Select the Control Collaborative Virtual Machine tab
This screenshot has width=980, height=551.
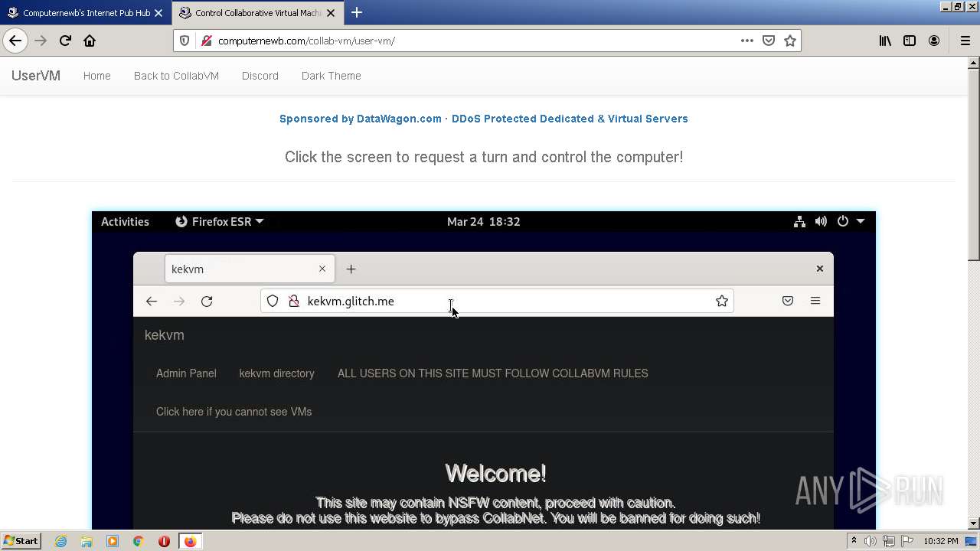[257, 13]
